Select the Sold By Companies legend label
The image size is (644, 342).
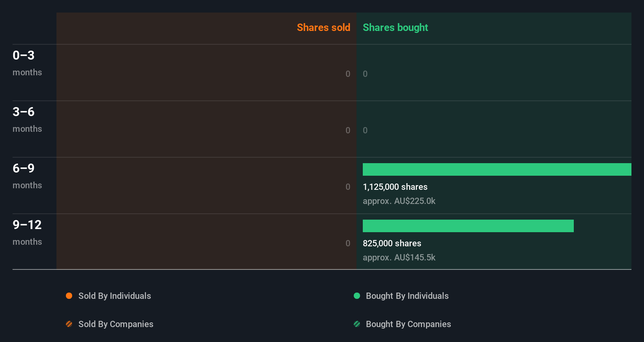click(116, 324)
